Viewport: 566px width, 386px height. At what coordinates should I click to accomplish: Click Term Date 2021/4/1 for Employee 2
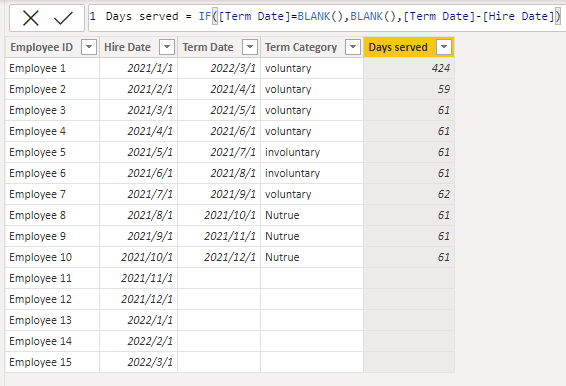tap(219, 89)
